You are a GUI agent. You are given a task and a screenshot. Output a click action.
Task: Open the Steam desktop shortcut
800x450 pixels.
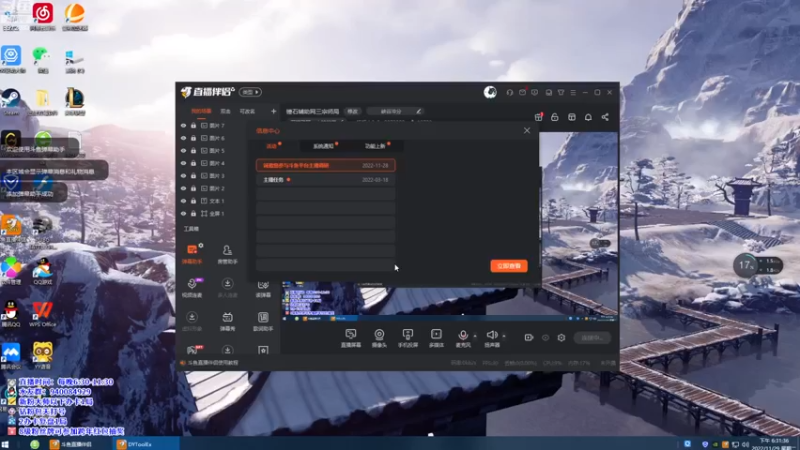pos(11,101)
